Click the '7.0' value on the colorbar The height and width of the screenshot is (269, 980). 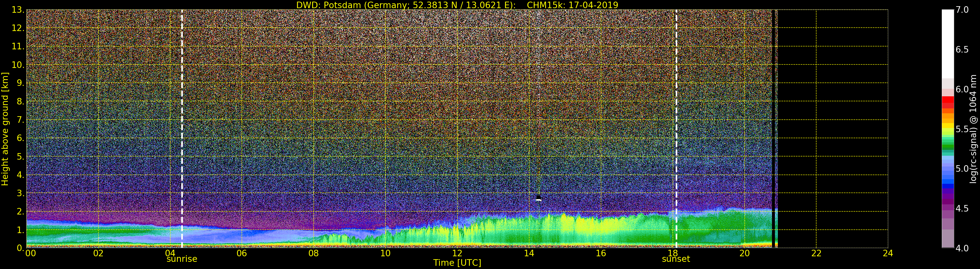pyautogui.click(x=962, y=10)
